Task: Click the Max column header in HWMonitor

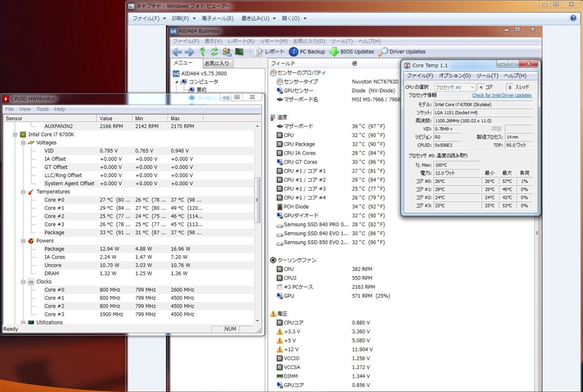Action: (x=175, y=118)
